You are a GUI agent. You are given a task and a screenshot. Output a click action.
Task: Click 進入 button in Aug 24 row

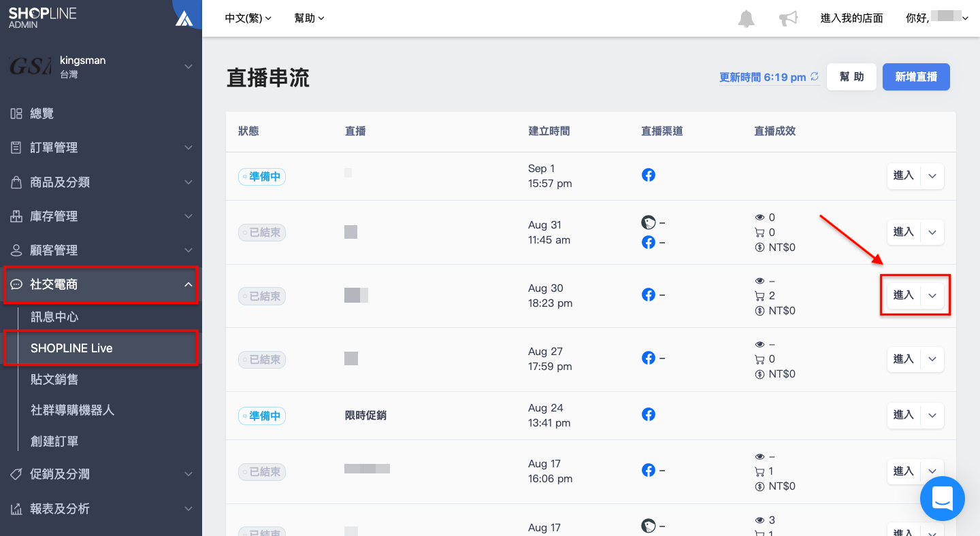click(904, 415)
